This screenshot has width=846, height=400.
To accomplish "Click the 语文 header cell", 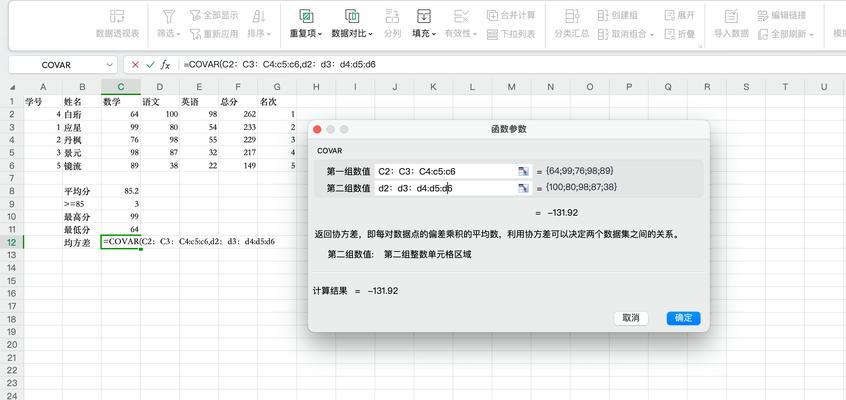I will (x=160, y=101).
